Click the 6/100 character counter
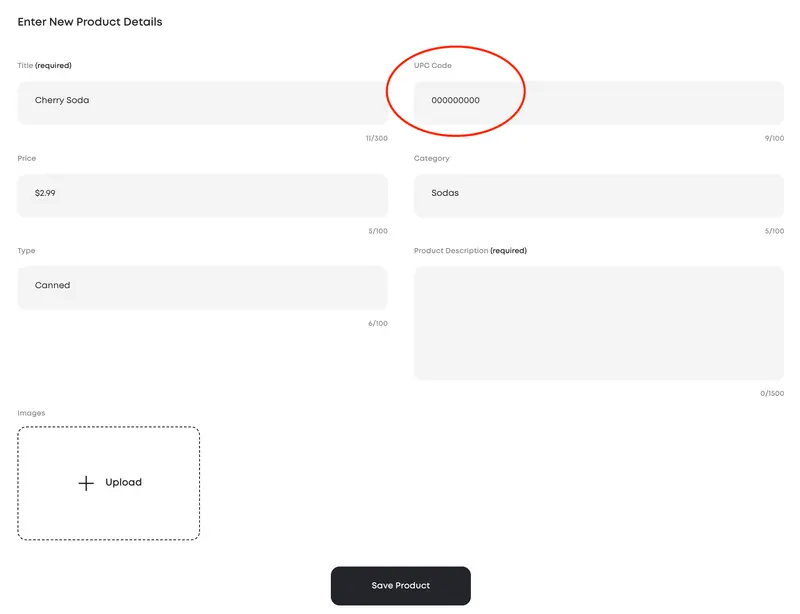This screenshot has height=614, width=800. click(378, 324)
